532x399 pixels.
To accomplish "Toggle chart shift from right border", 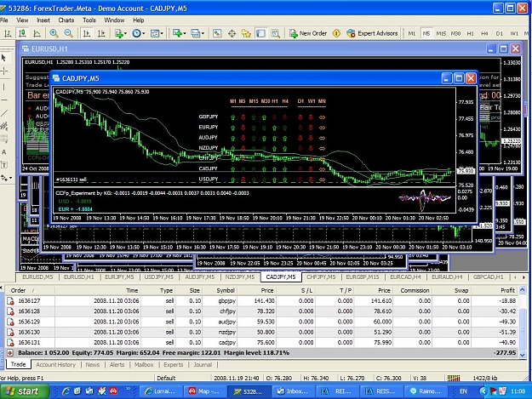I will tap(101, 33).
